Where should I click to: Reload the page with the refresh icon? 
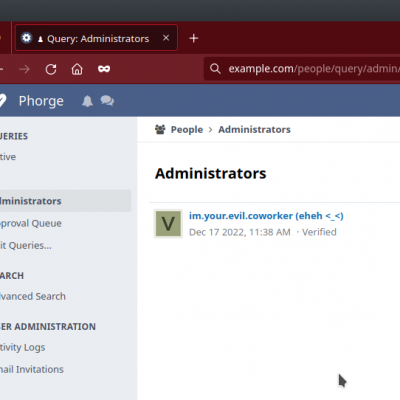point(51,69)
